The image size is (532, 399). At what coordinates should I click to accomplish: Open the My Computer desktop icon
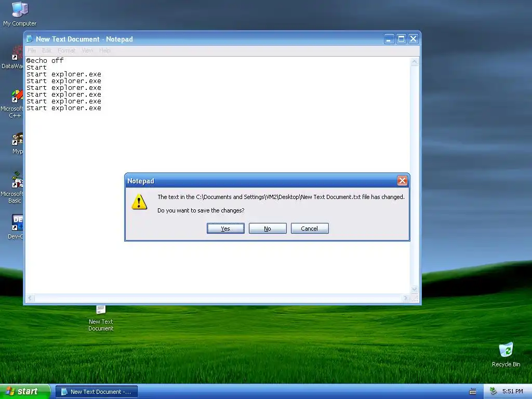20,14
